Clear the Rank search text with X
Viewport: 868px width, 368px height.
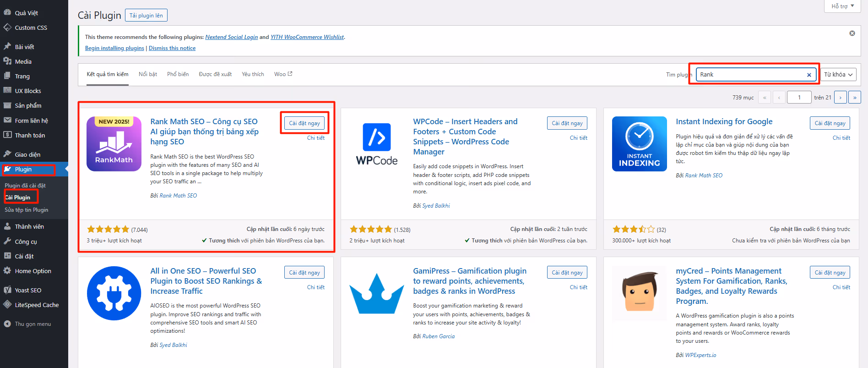pos(809,75)
